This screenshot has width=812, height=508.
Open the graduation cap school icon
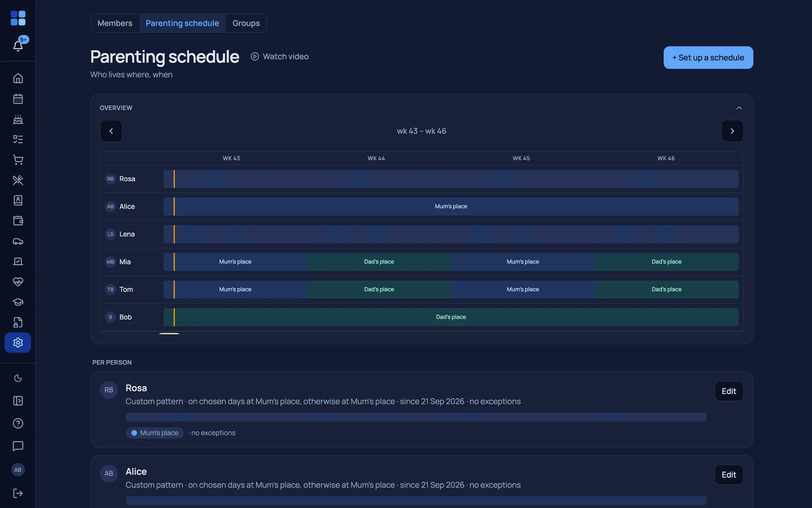pos(18,302)
